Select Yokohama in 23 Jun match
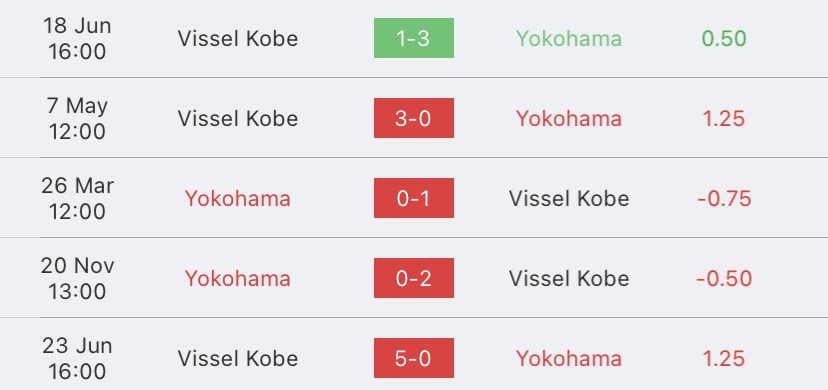 pos(569,358)
